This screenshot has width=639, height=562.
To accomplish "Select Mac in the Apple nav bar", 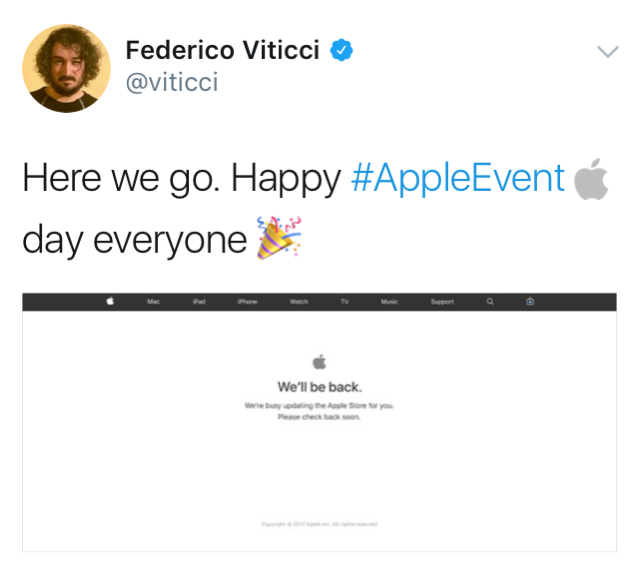I will 153,302.
